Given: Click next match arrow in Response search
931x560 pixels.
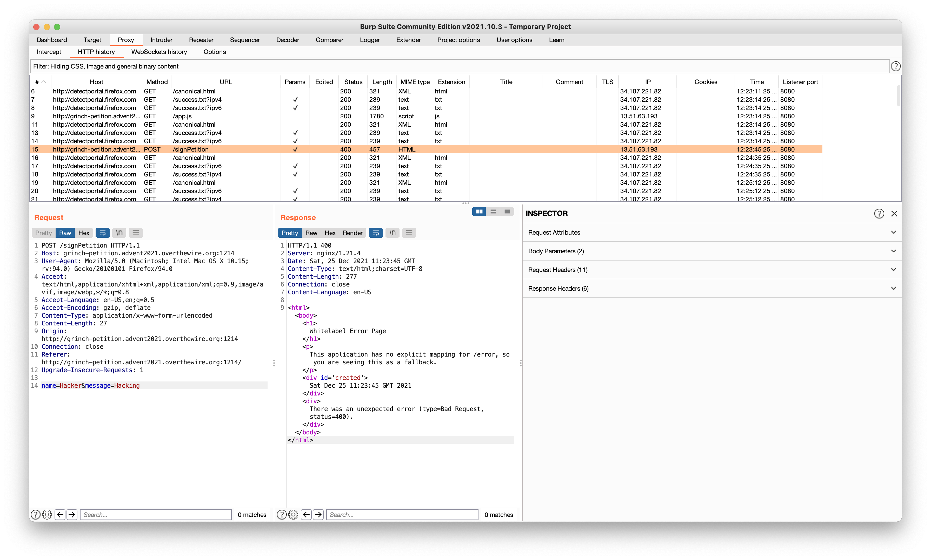Looking at the screenshot, I should 318,514.
